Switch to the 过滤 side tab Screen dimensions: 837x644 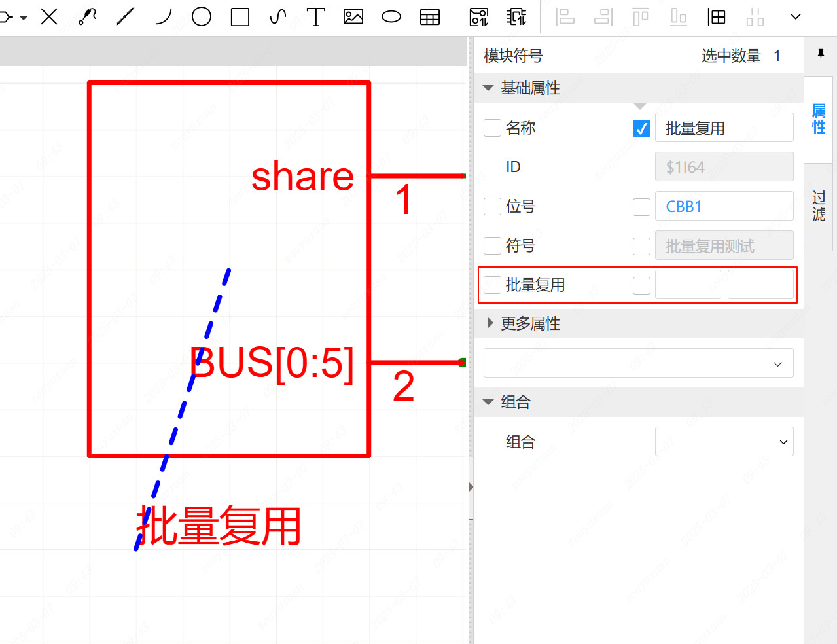point(819,206)
